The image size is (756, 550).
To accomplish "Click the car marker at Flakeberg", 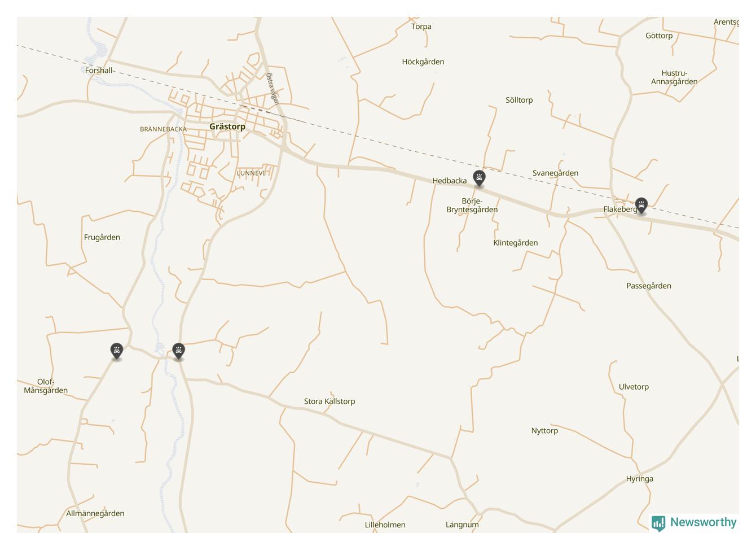I will click(641, 206).
